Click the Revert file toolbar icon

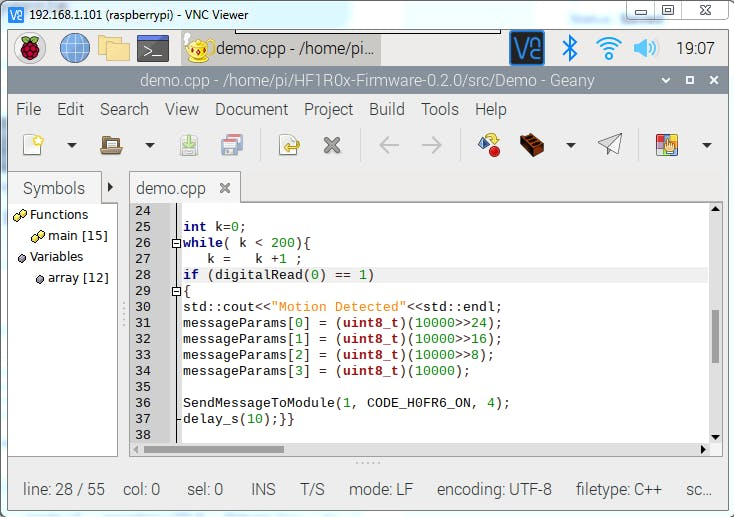coord(289,145)
